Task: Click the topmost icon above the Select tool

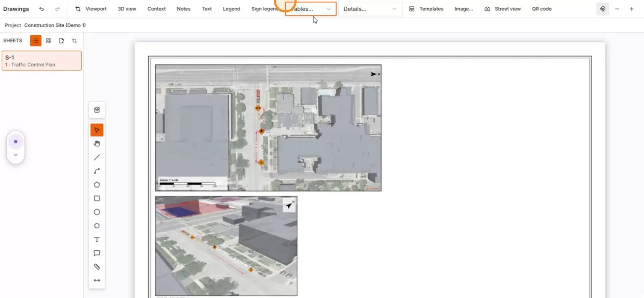Action: (x=97, y=110)
